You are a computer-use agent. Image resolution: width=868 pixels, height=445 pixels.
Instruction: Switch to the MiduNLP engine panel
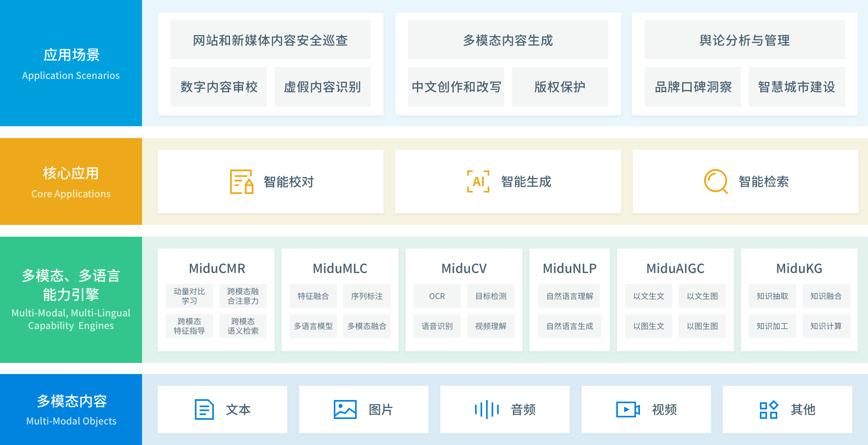pos(570,268)
